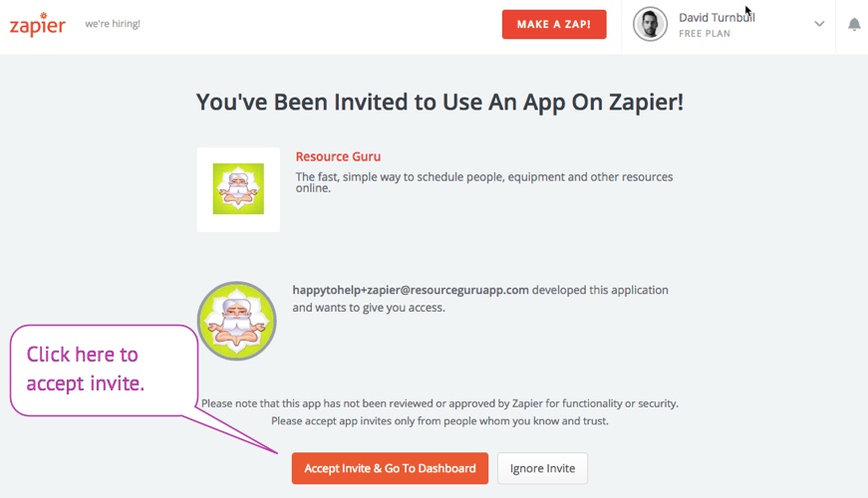Click the orange starburst on the Zapier logo
The width and height of the screenshot is (868, 498).
(x=43, y=16)
